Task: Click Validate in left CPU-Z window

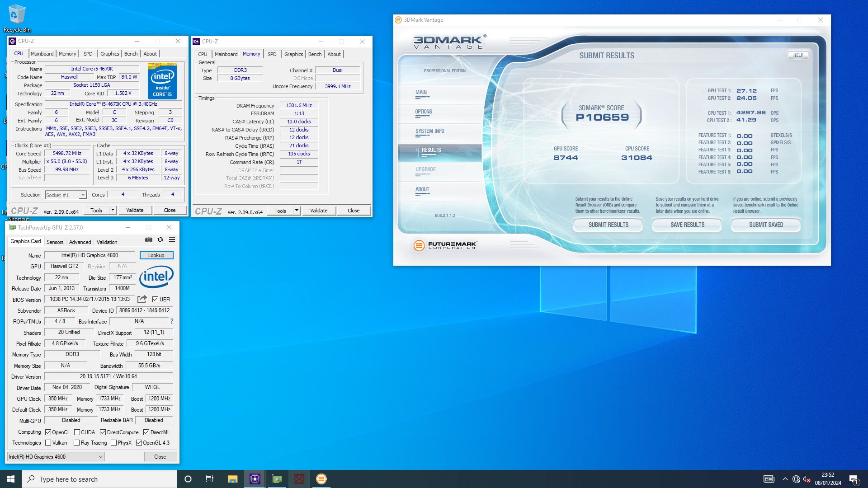Action: pyautogui.click(x=135, y=210)
